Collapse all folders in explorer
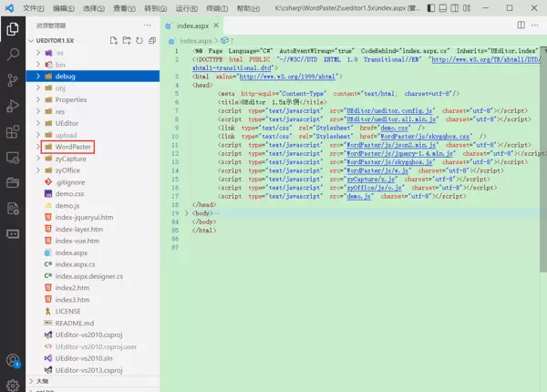Viewport: 547px width, 392px height. click(152, 40)
